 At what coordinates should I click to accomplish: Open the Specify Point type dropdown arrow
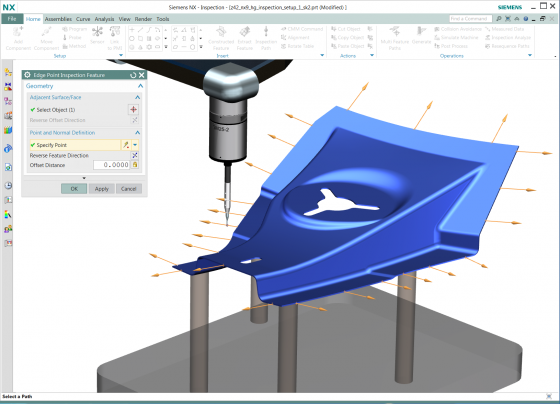tap(135, 145)
